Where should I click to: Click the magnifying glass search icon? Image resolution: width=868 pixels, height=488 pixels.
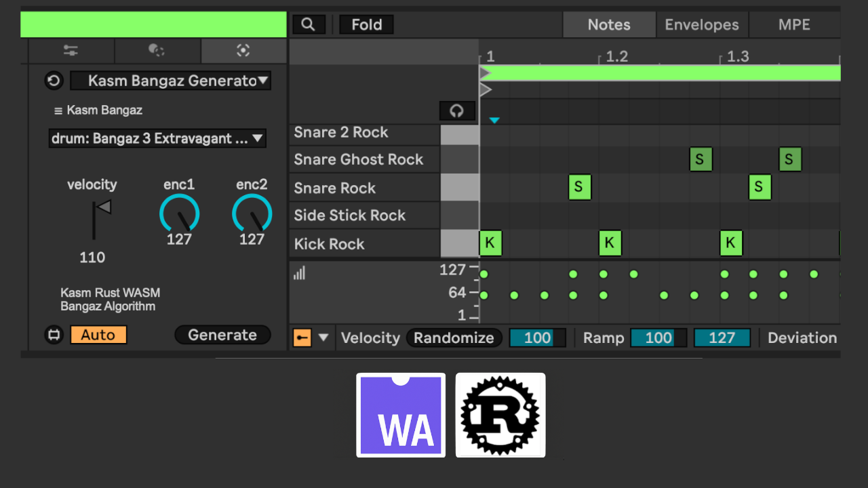(309, 25)
